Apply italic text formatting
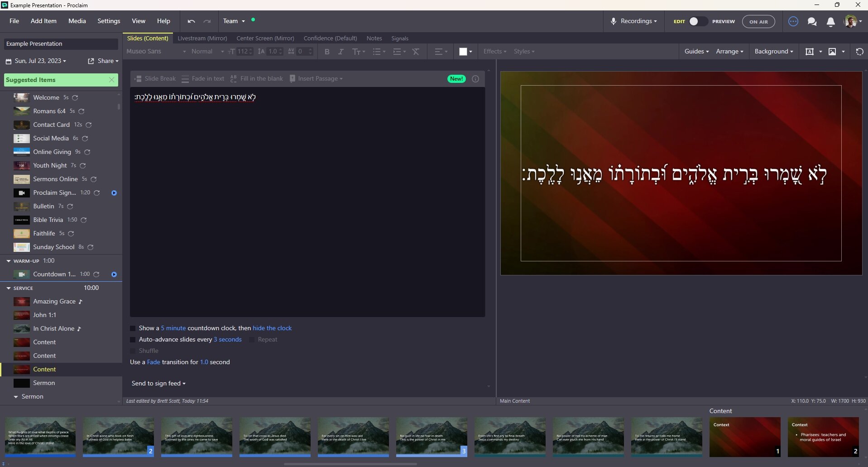This screenshot has width=868, height=467. (x=341, y=52)
